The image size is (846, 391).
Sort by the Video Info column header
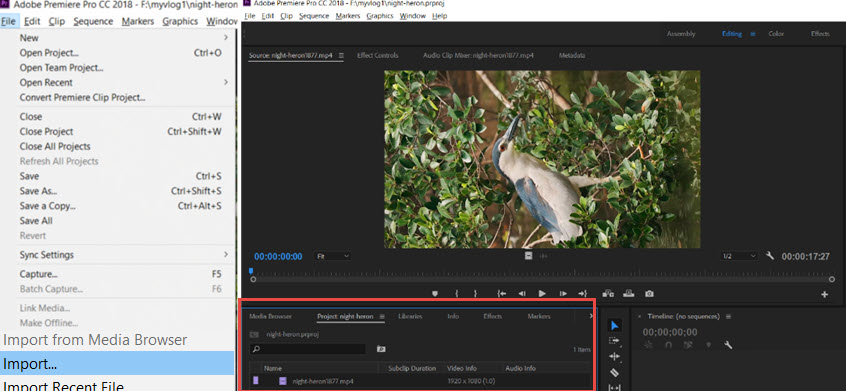click(x=462, y=368)
